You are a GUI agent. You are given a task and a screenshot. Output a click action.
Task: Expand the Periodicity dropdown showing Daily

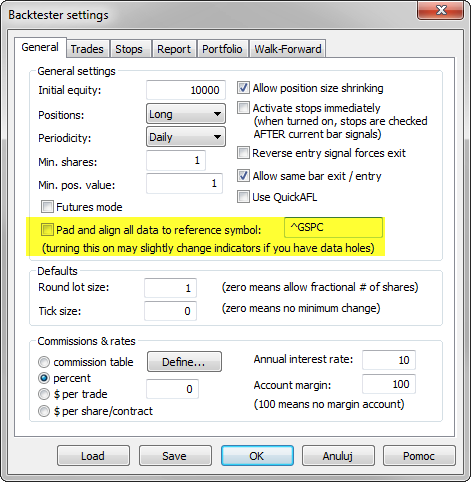pyautogui.click(x=186, y=137)
